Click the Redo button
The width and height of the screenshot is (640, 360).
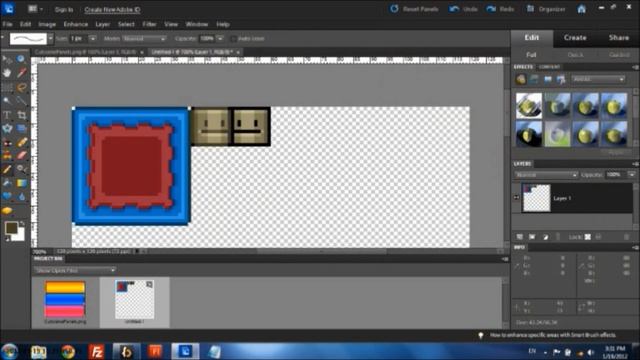[500, 9]
